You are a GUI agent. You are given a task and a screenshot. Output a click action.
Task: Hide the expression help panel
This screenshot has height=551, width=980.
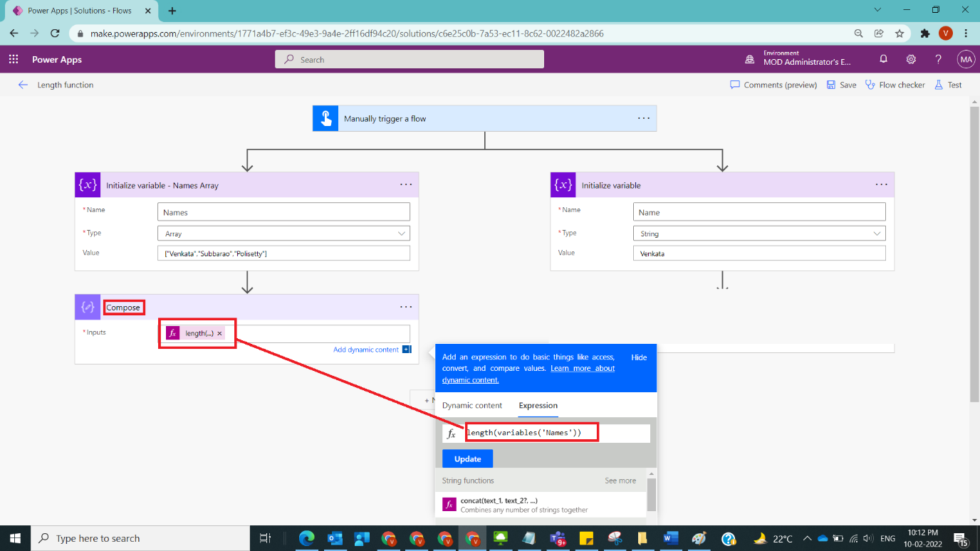(x=639, y=357)
